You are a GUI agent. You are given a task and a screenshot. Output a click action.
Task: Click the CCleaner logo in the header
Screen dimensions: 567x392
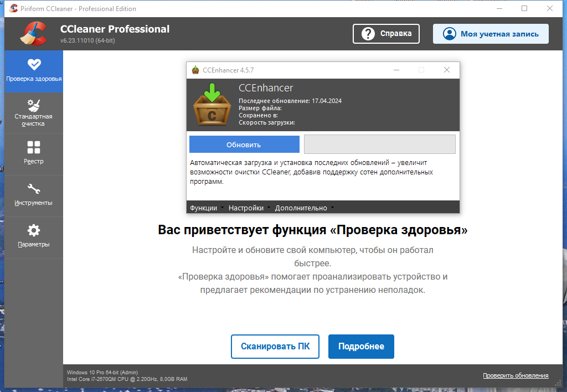click(33, 34)
